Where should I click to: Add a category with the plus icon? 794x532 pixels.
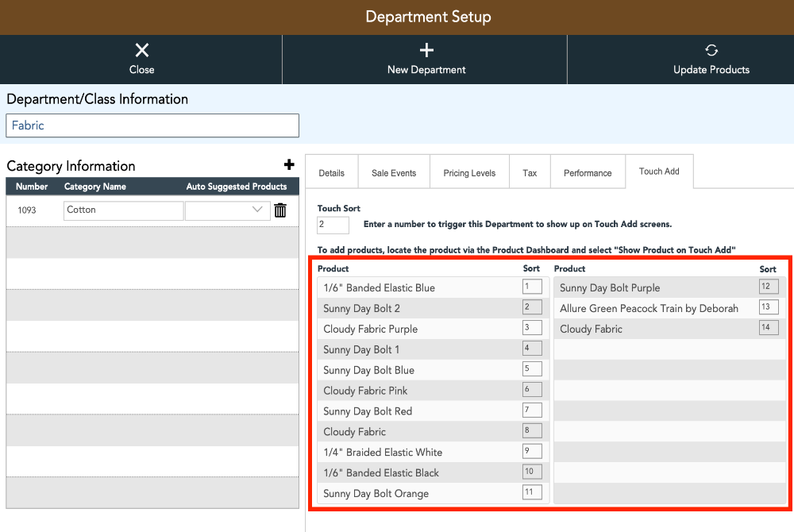click(289, 164)
